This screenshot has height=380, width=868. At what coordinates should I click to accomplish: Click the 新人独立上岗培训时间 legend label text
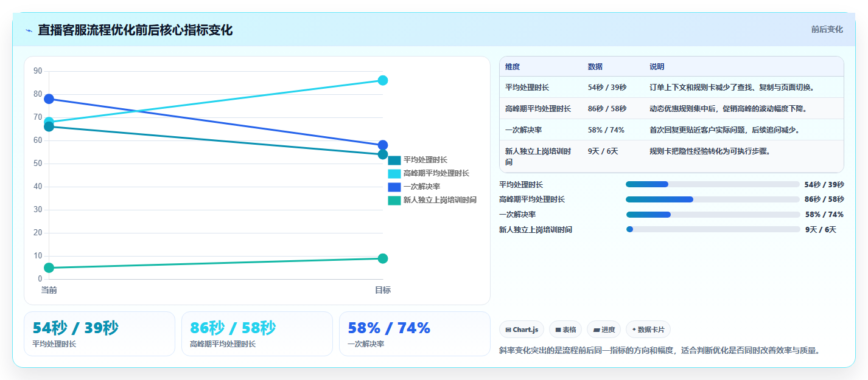click(x=440, y=200)
